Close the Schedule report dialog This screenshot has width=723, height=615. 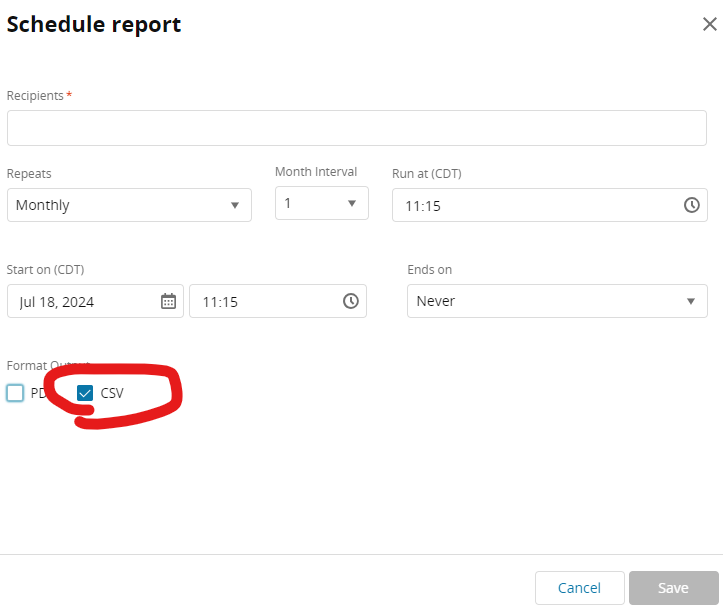pos(710,24)
